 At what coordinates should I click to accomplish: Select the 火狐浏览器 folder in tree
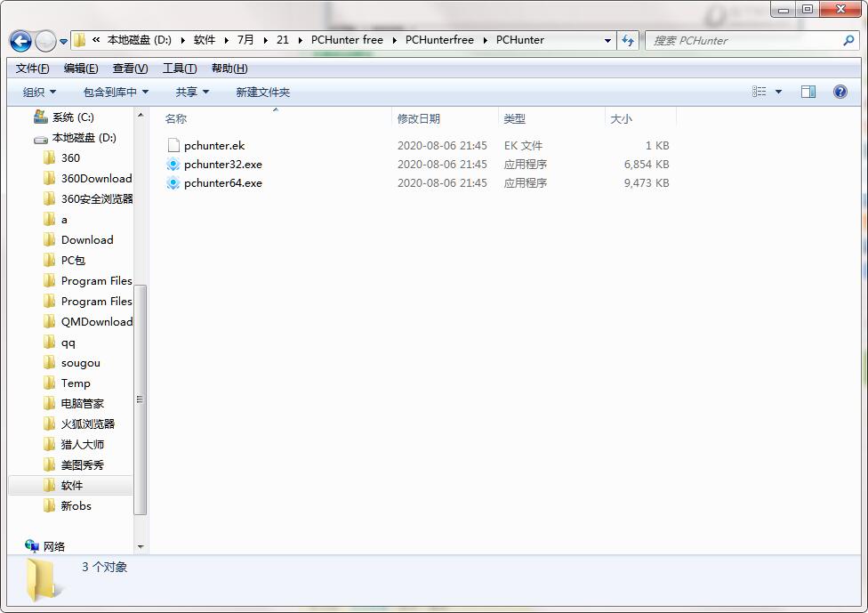79,424
